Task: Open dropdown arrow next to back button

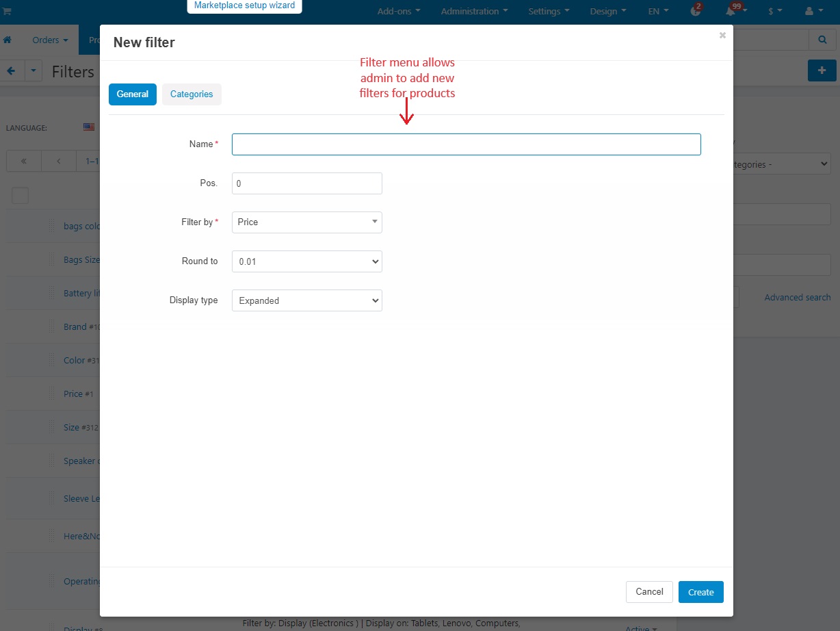Action: click(x=34, y=70)
